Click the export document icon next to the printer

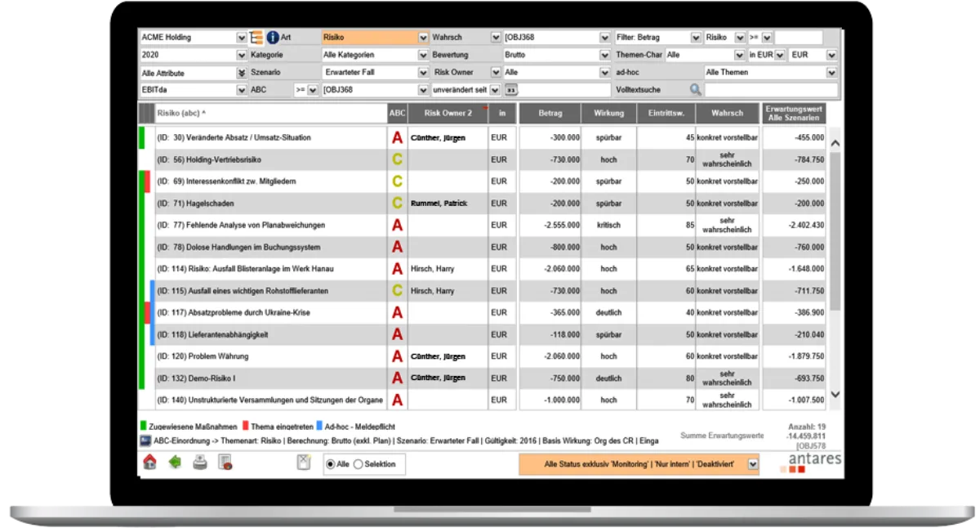pos(225,463)
